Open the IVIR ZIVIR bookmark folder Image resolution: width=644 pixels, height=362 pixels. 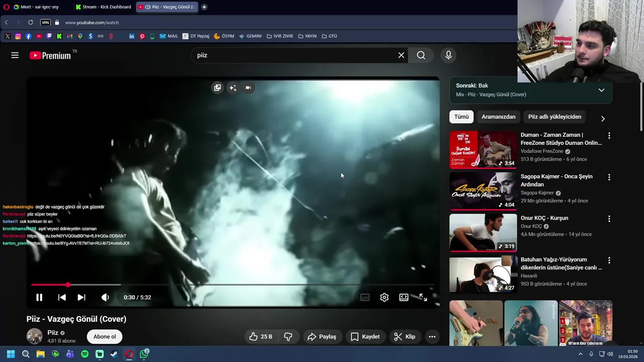click(280, 36)
